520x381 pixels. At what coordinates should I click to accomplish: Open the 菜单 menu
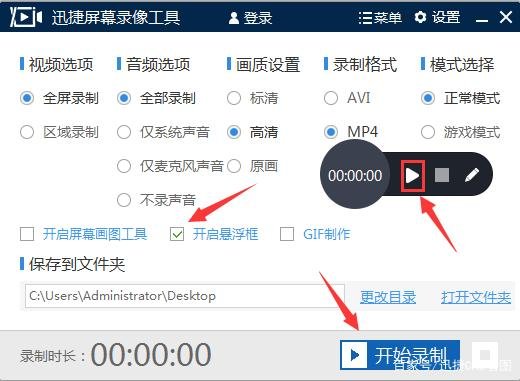[x=380, y=17]
